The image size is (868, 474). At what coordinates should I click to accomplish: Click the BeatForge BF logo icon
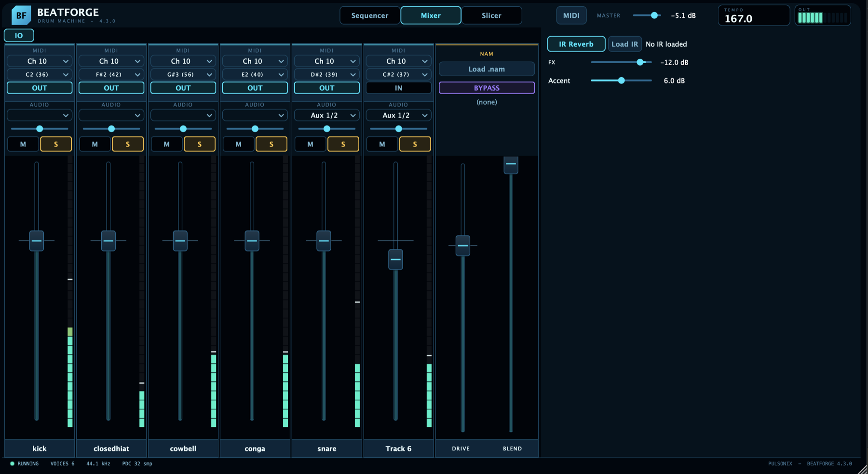coord(21,15)
